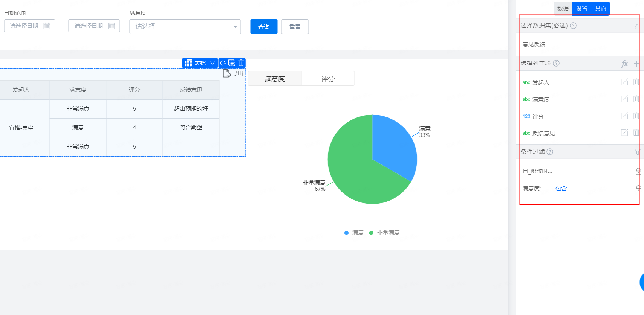Edit the 满意度 field
The height and width of the screenshot is (315, 644).
point(624,99)
